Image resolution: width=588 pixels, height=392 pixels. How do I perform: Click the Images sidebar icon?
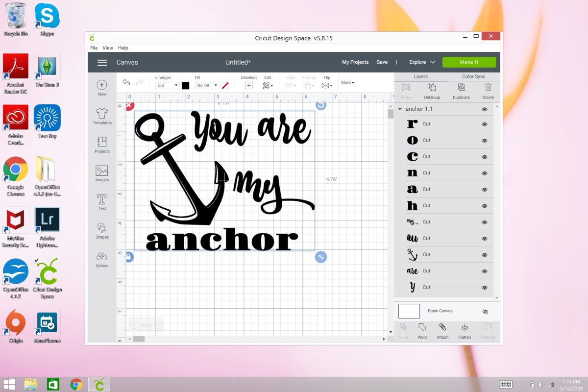click(102, 173)
